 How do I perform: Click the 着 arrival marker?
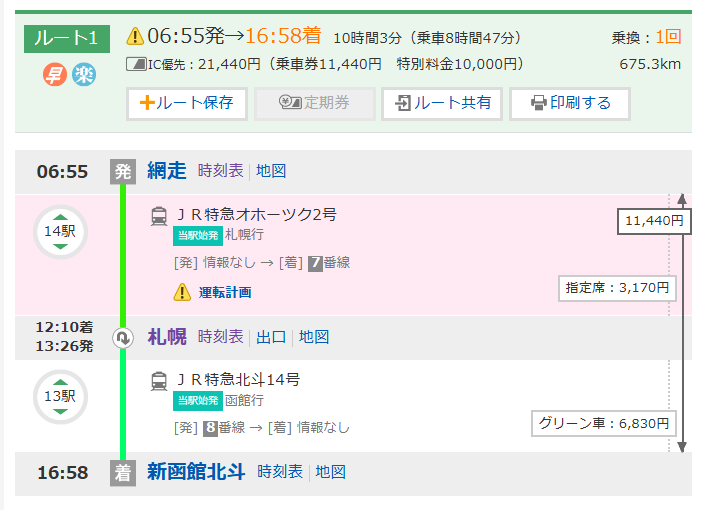click(123, 473)
